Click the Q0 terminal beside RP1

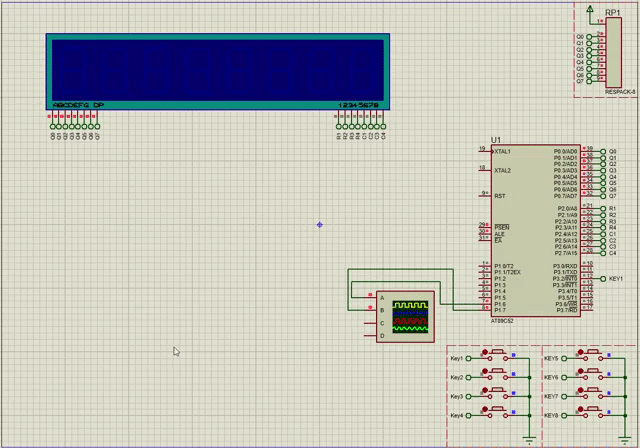(589, 37)
